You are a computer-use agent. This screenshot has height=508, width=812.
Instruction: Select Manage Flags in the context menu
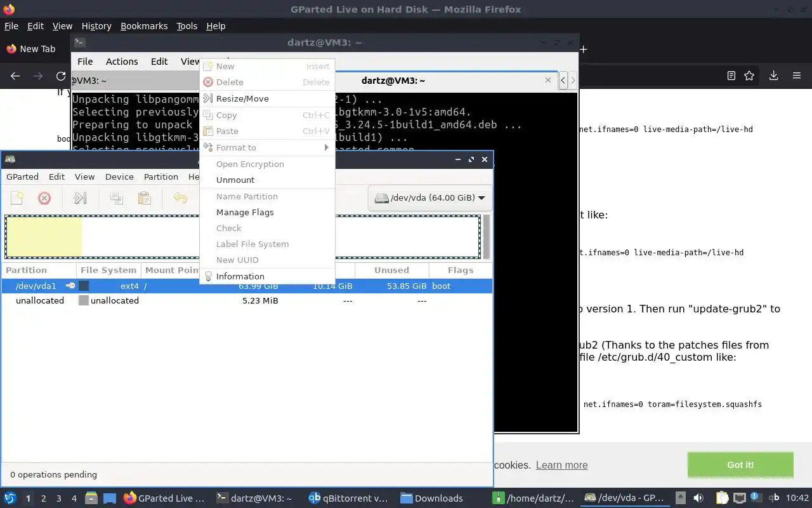click(x=267, y=212)
